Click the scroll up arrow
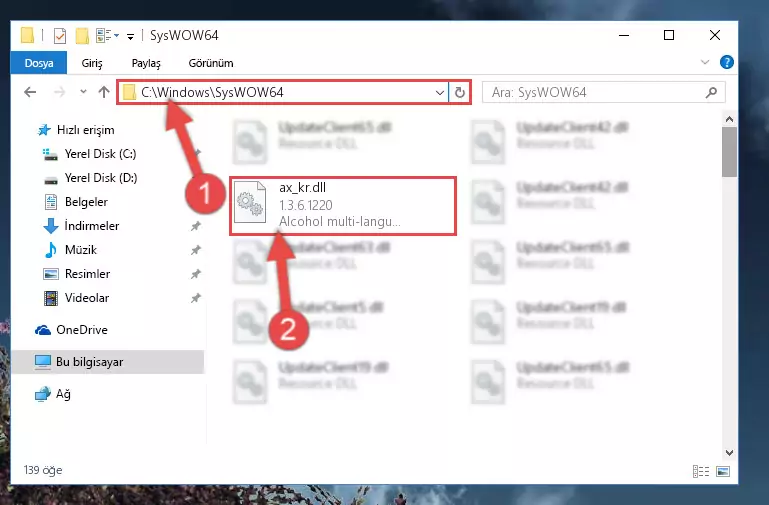 [x=729, y=119]
